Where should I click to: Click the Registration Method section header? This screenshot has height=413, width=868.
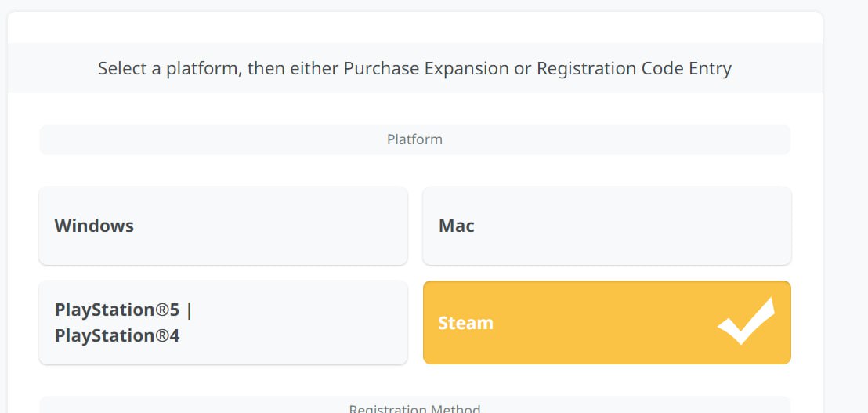414,408
